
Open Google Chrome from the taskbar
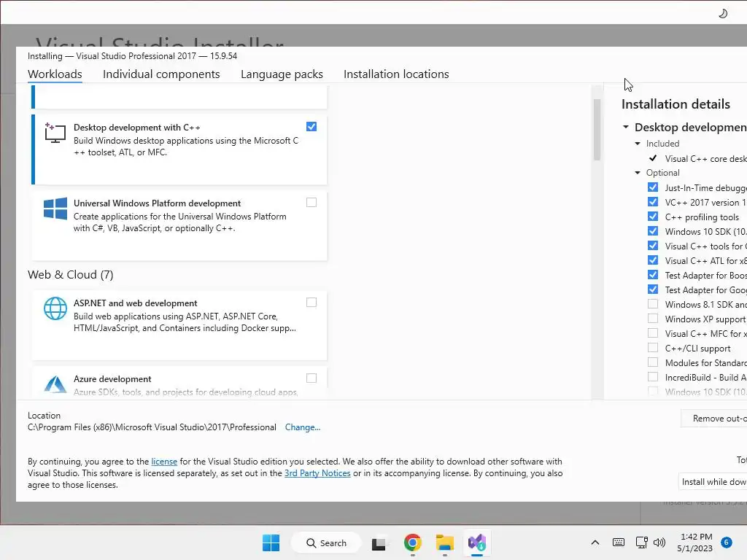point(413,542)
